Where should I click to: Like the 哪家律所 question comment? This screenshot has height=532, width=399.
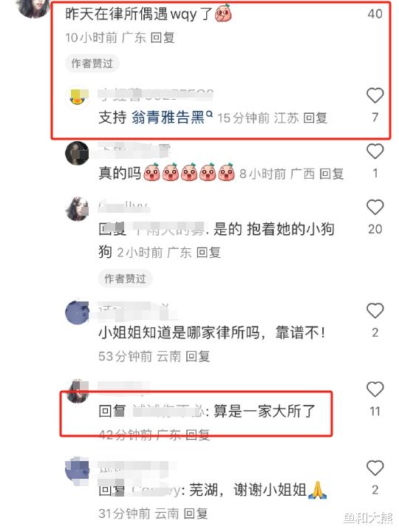375,311
